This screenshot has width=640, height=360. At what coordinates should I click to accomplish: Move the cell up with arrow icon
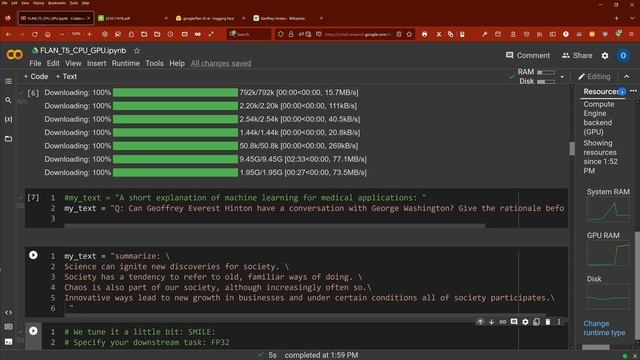pos(480,322)
